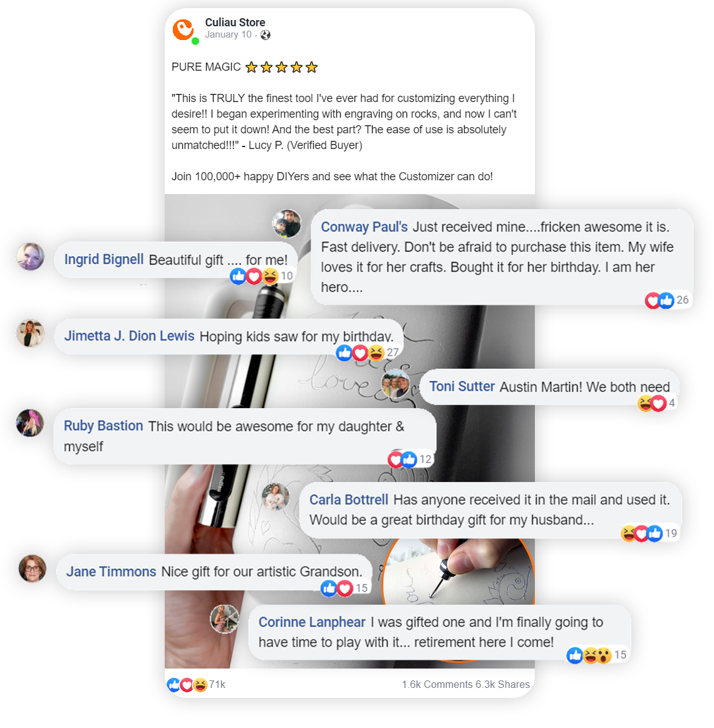
Task: Click Jane Timmons' profile photo
Action: tap(33, 568)
